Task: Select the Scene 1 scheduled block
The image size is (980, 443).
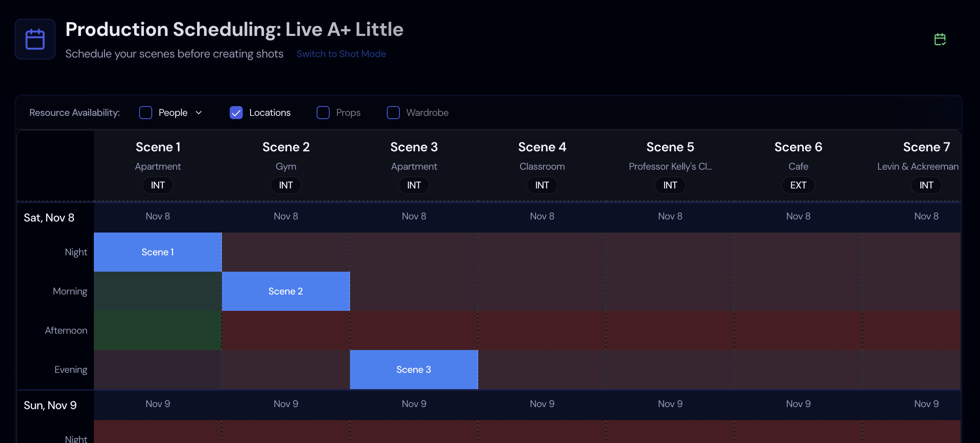Action: pyautogui.click(x=157, y=252)
